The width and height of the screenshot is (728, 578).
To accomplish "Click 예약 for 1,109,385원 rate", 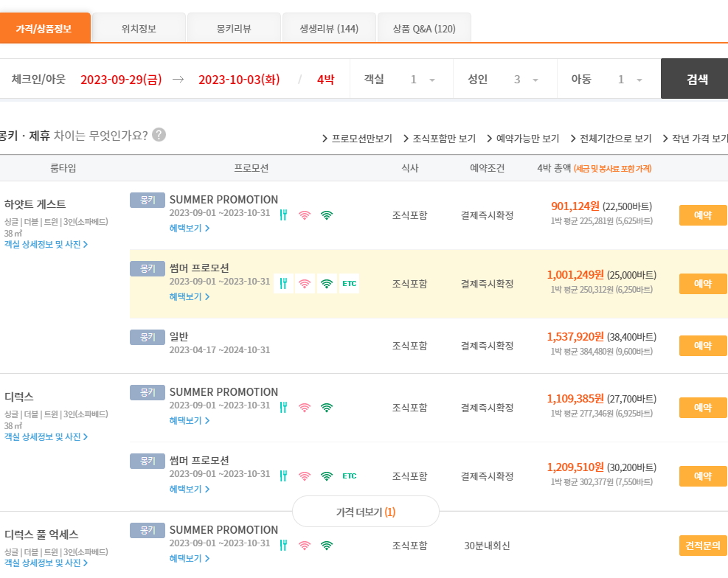I will (x=703, y=408).
